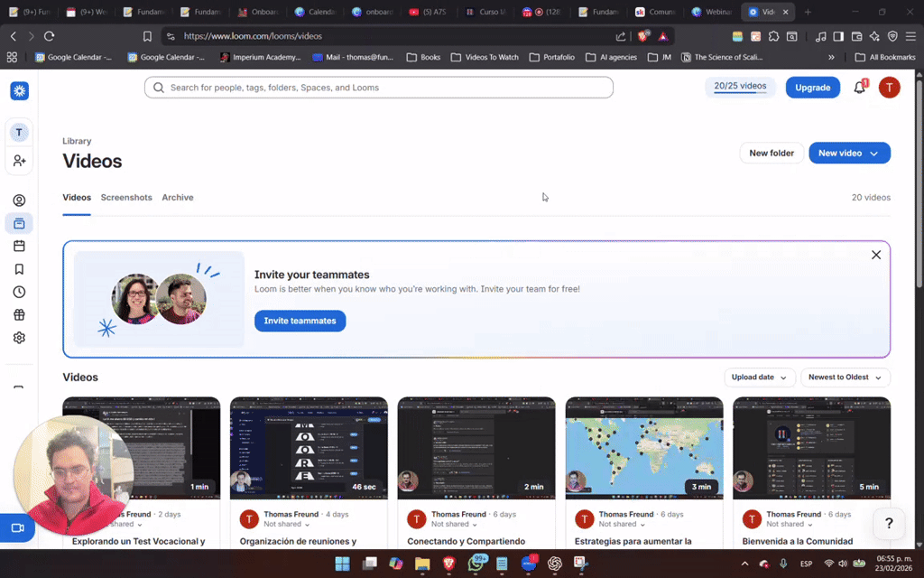Open the browser hamburger menu
Screen dimensions: 924x578
[910, 36]
